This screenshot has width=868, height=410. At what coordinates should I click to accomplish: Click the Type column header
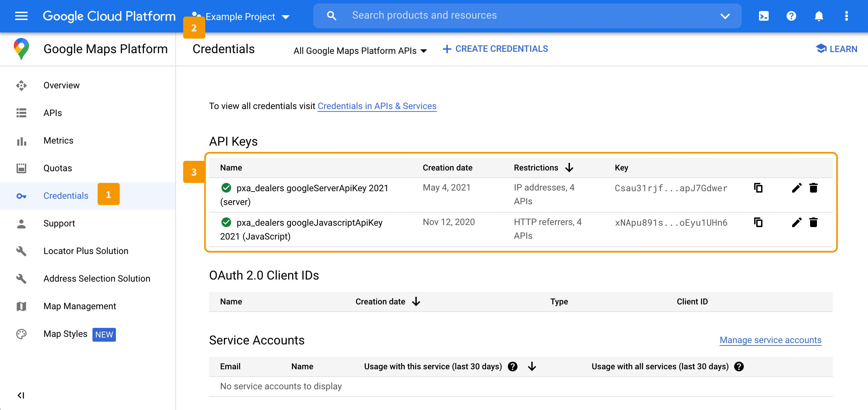[x=559, y=302]
